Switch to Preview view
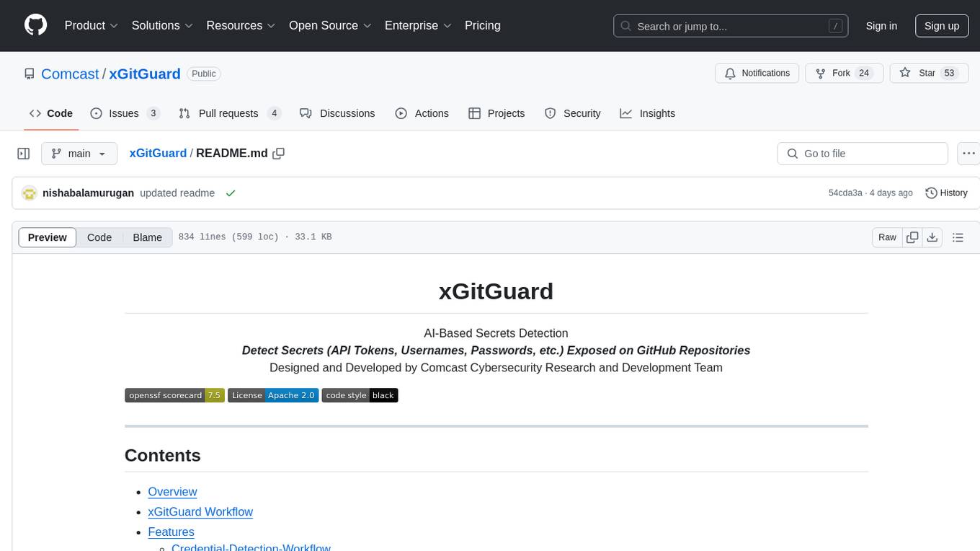 click(x=48, y=237)
